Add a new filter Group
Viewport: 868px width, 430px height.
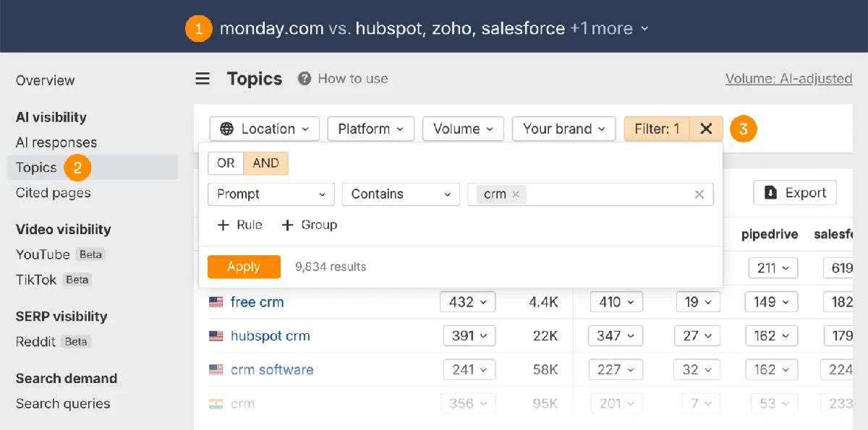pos(310,225)
